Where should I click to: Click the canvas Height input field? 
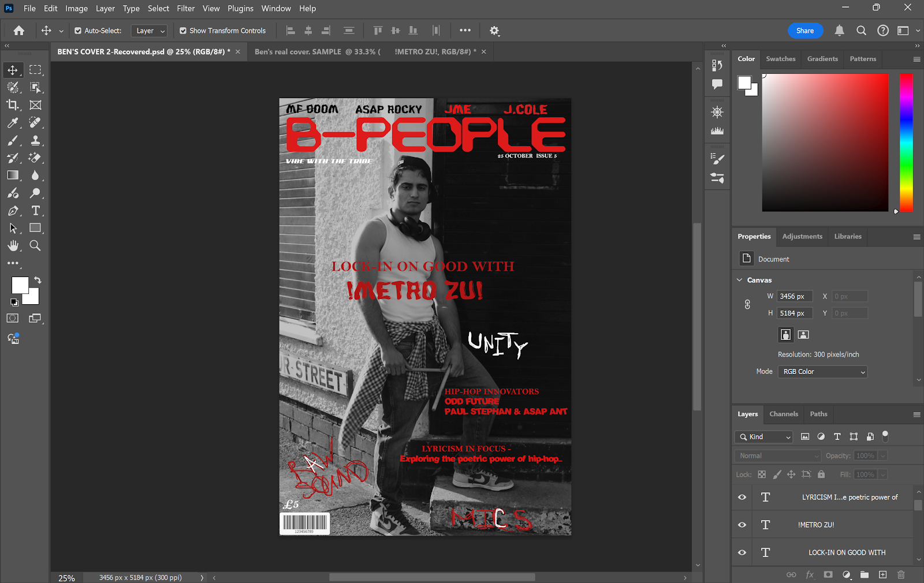click(x=795, y=313)
